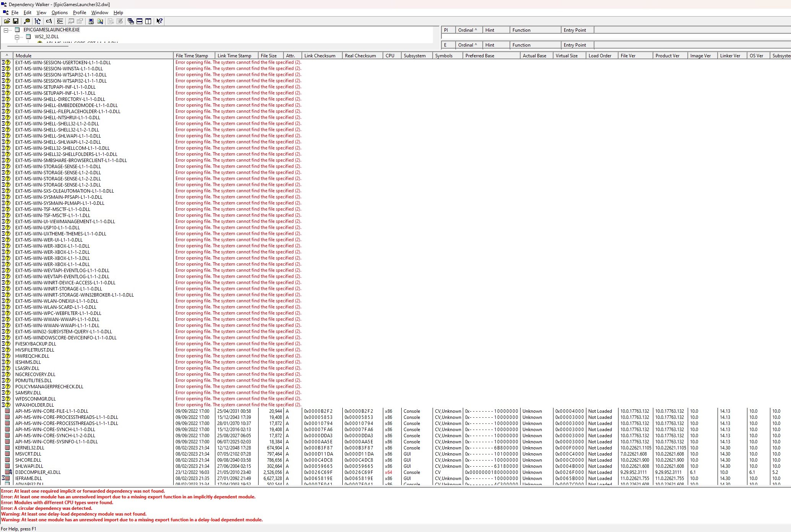Toggle the Undecorate C++ Functions button
The image size is (791, 532).
point(60,21)
